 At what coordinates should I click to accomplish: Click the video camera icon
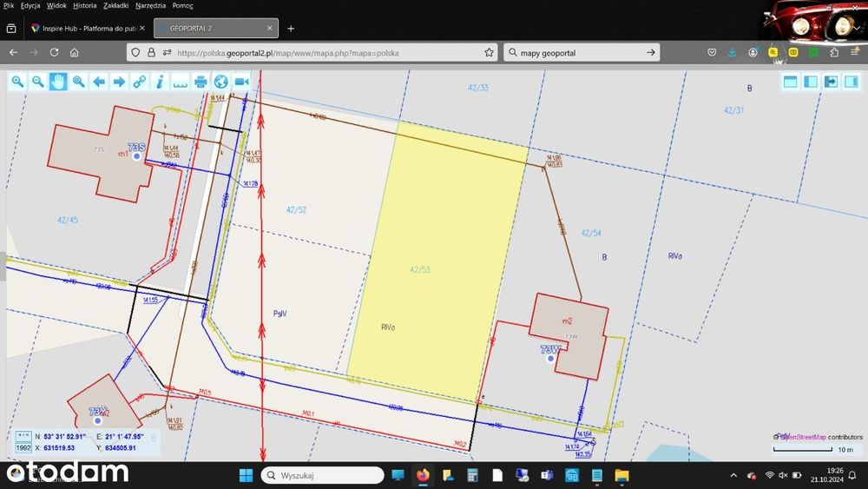[241, 82]
